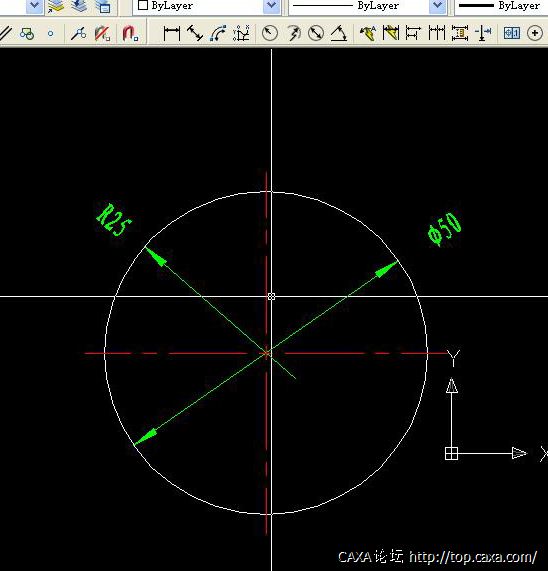
Task: Expand the color ByLayer dropdown
Action: pos(271,6)
